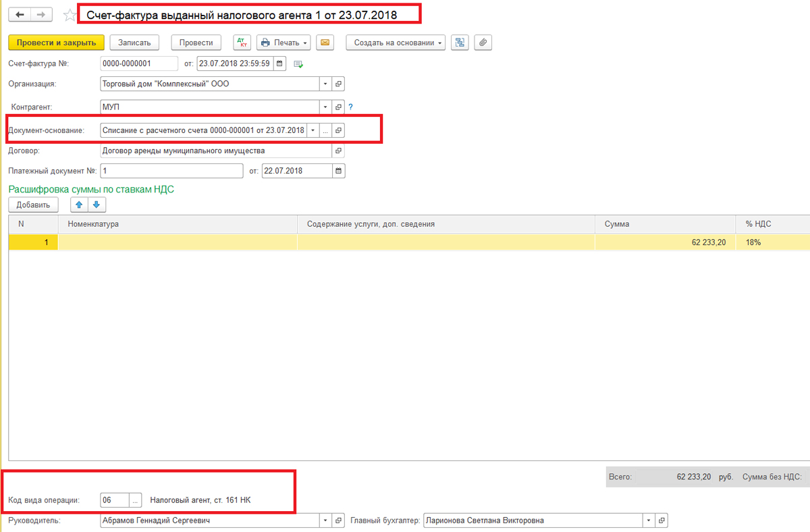Expand the Организация dropdown list
The height and width of the screenshot is (532, 810).
click(x=325, y=84)
